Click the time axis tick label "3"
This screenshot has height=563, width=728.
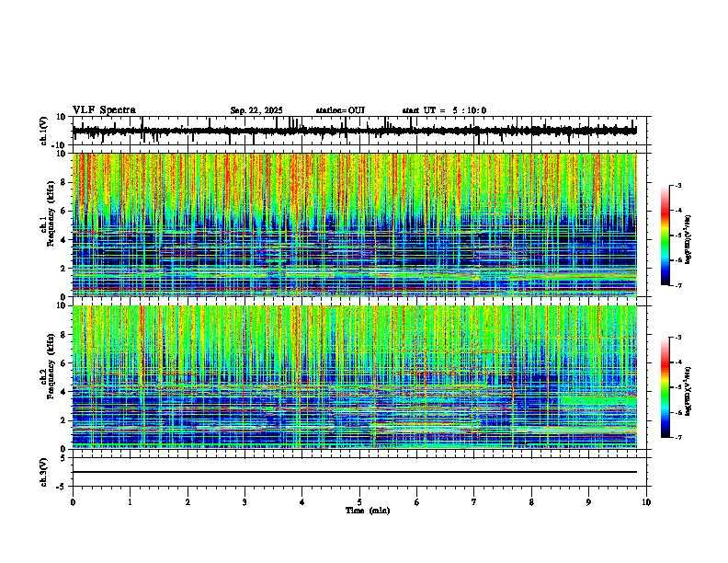[245, 502]
